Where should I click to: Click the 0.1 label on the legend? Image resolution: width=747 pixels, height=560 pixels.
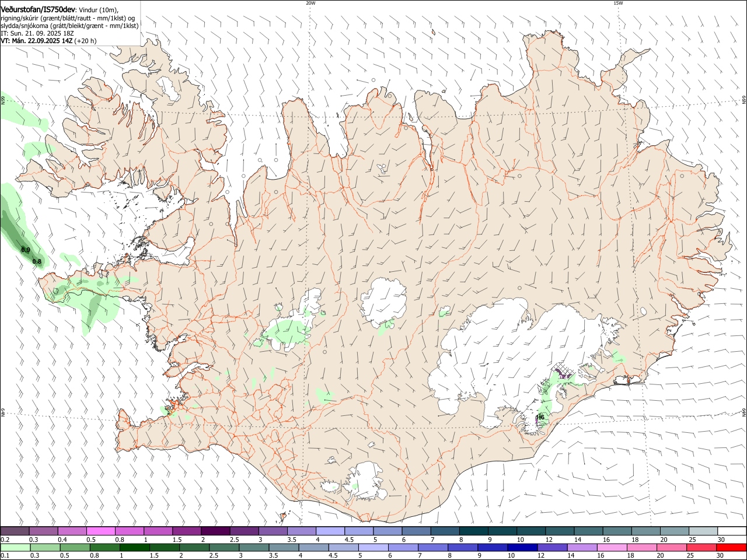[x=5, y=555]
